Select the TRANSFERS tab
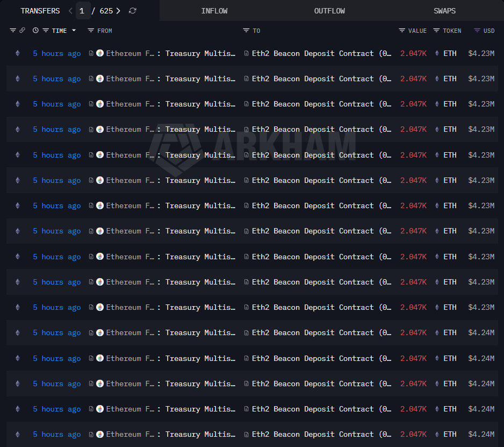This screenshot has width=504, height=447. (40, 11)
